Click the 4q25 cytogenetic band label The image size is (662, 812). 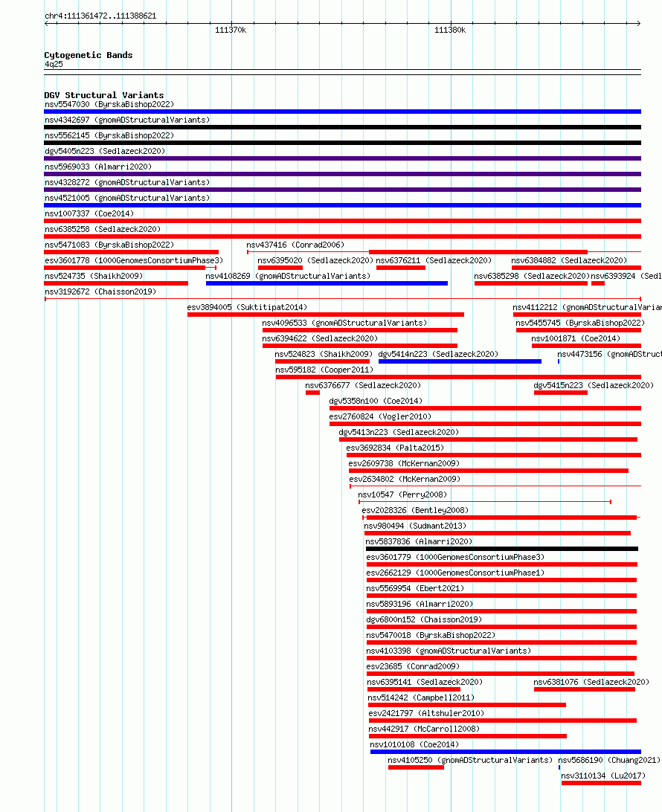pyautogui.click(x=54, y=64)
